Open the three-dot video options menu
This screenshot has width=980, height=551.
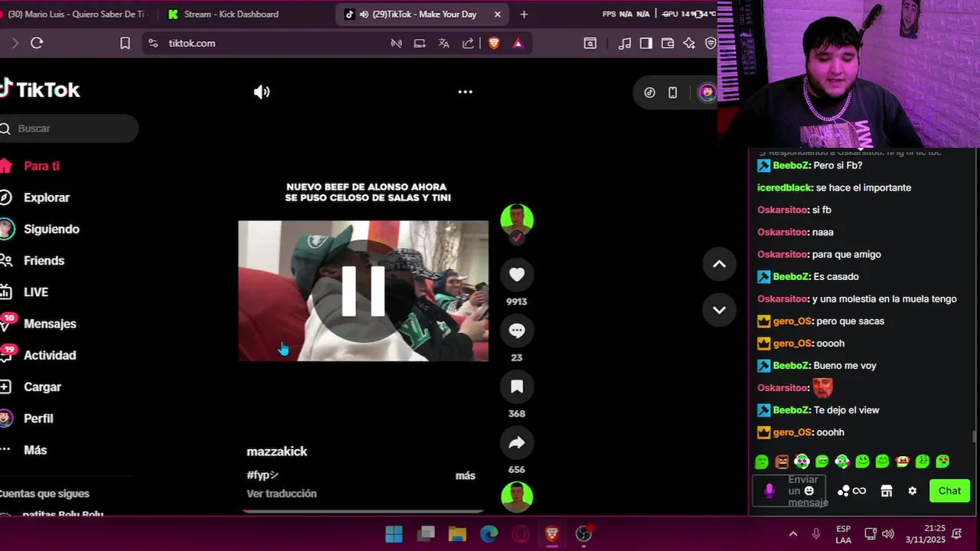pyautogui.click(x=465, y=92)
